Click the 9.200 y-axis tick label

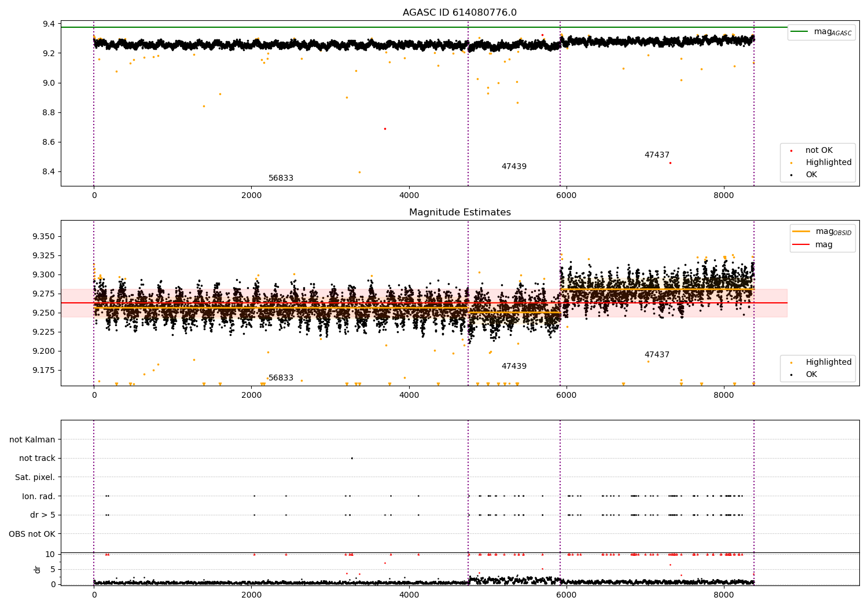44,351
